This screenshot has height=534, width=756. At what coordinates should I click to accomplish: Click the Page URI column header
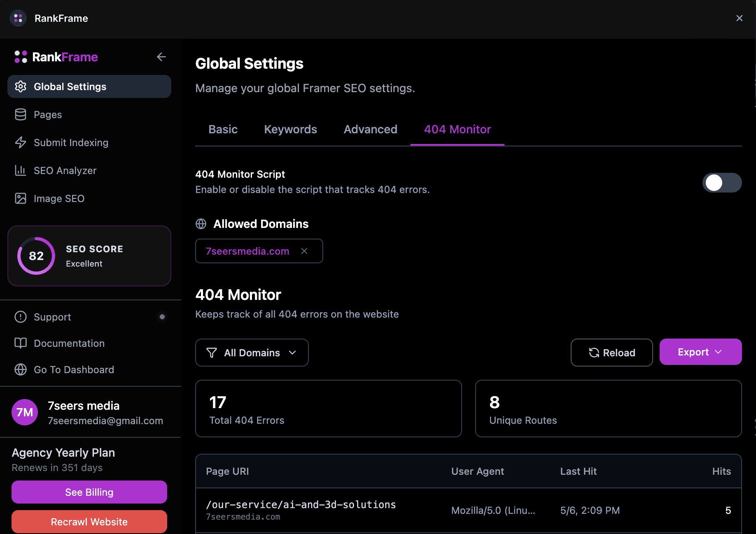[x=227, y=471]
